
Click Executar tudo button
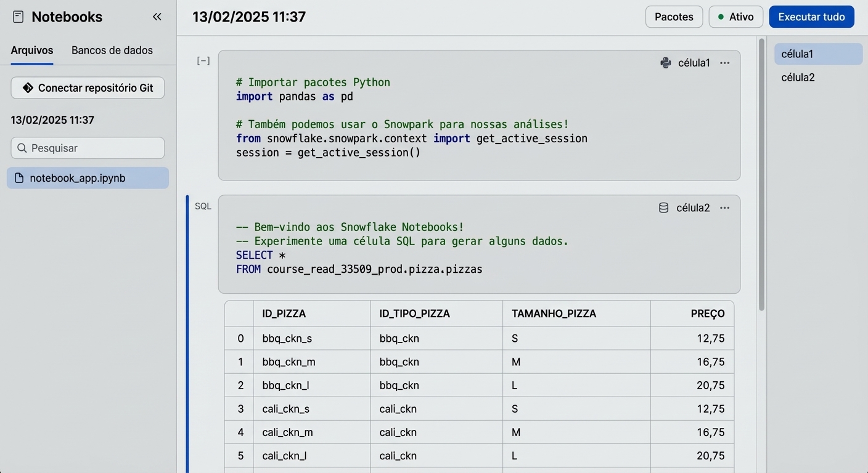point(811,17)
